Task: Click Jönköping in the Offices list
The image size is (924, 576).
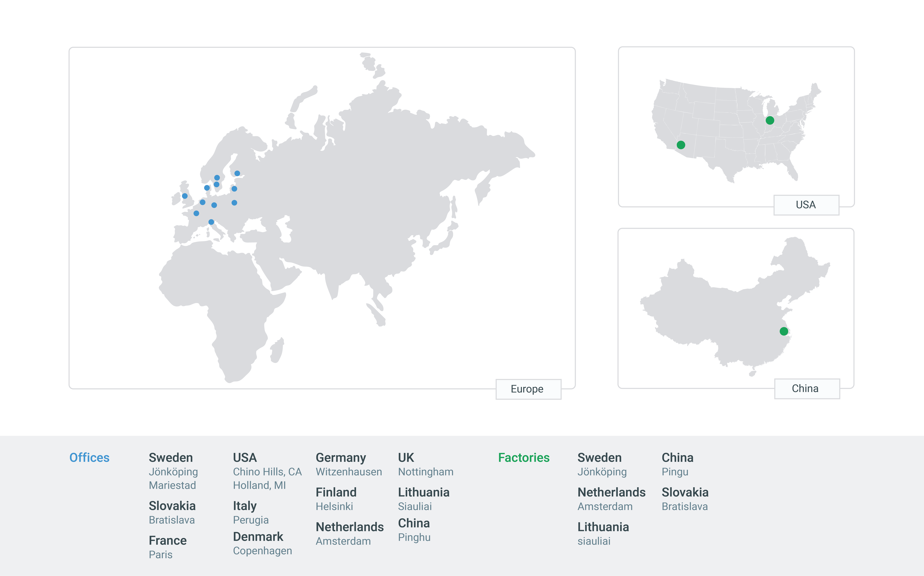Action: click(x=173, y=472)
